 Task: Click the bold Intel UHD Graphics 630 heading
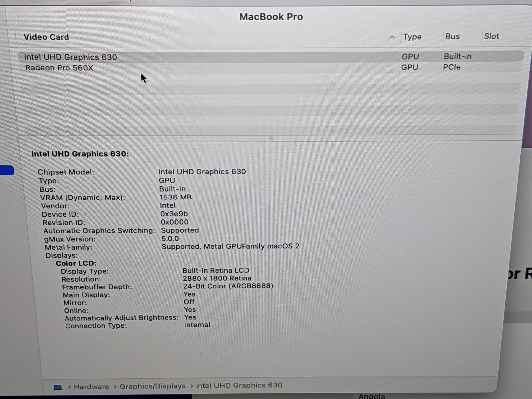click(80, 154)
